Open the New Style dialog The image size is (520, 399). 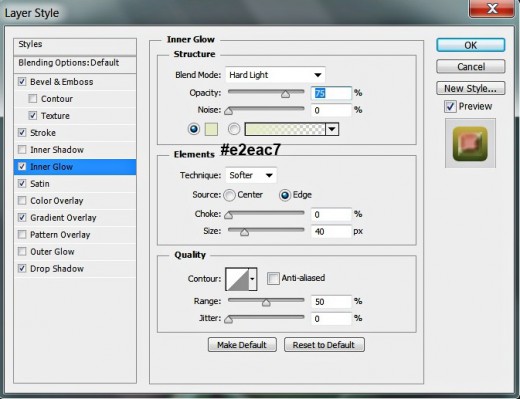point(471,88)
